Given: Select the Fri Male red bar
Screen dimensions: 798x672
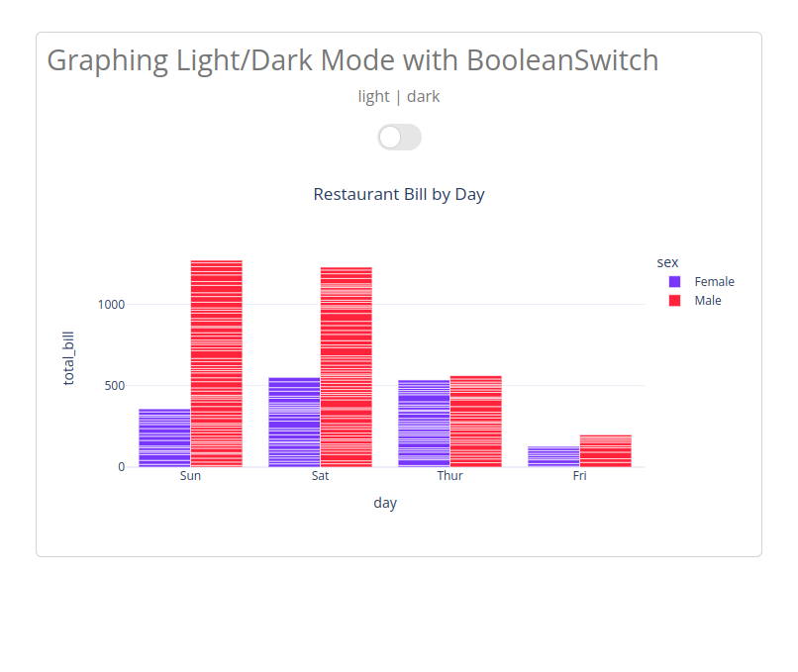Looking at the screenshot, I should pyautogui.click(x=606, y=450).
